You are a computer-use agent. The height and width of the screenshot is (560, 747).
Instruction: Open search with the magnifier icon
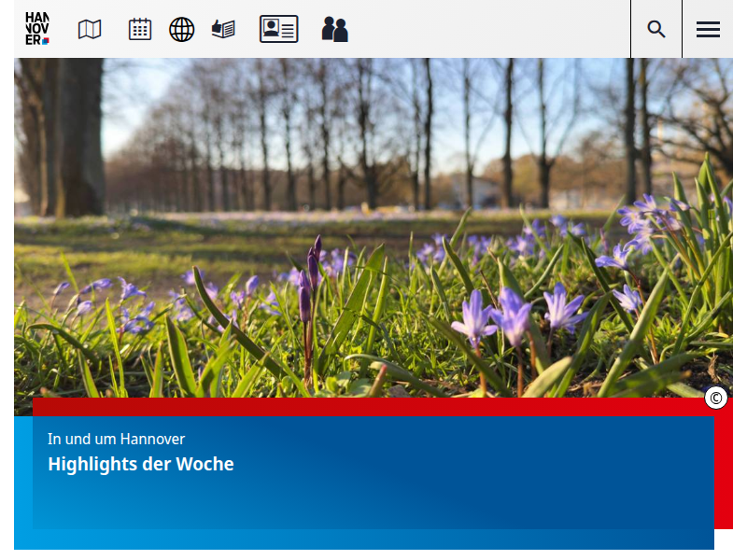click(656, 29)
